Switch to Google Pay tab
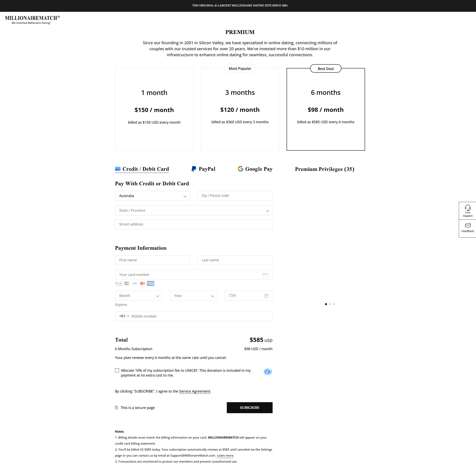The height and width of the screenshot is (472, 476). [255, 169]
